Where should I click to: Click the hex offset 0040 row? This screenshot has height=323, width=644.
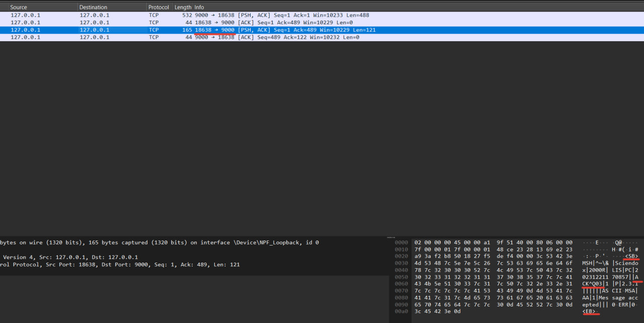401,270
